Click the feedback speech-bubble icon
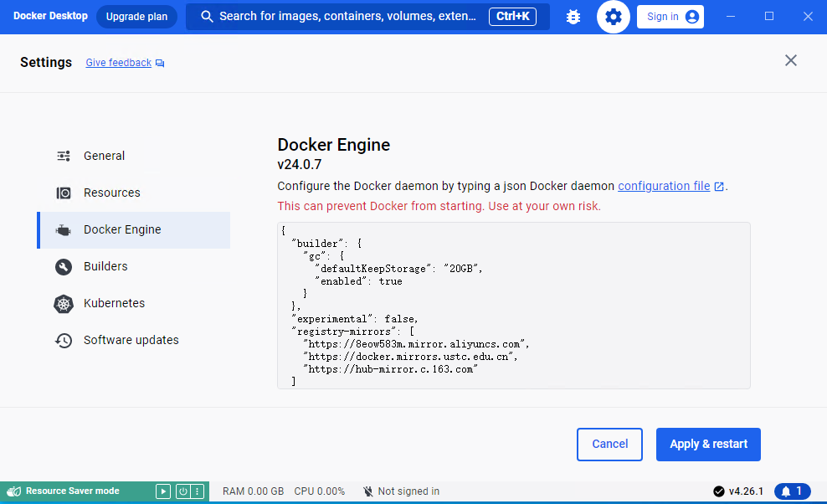The width and height of the screenshot is (827, 504). (160, 64)
